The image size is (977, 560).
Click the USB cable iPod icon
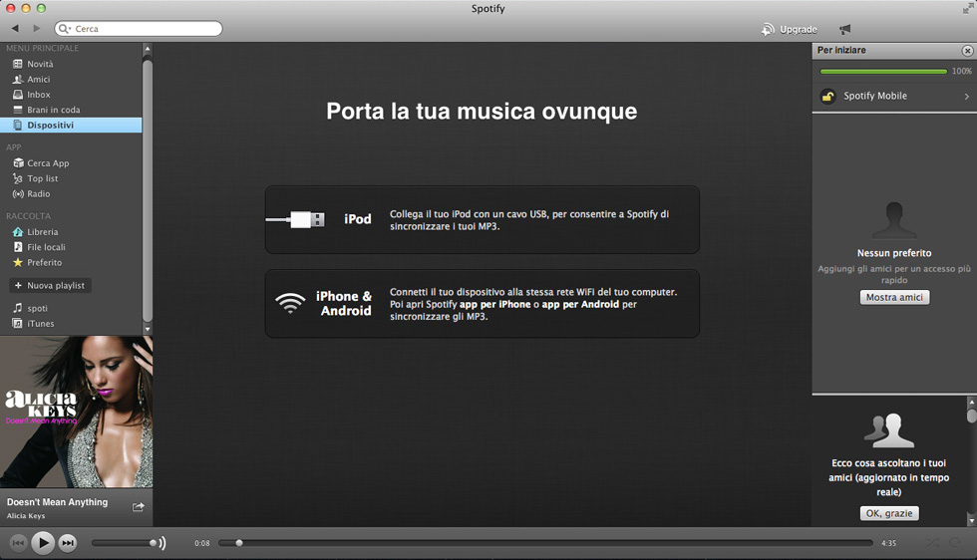tap(295, 219)
